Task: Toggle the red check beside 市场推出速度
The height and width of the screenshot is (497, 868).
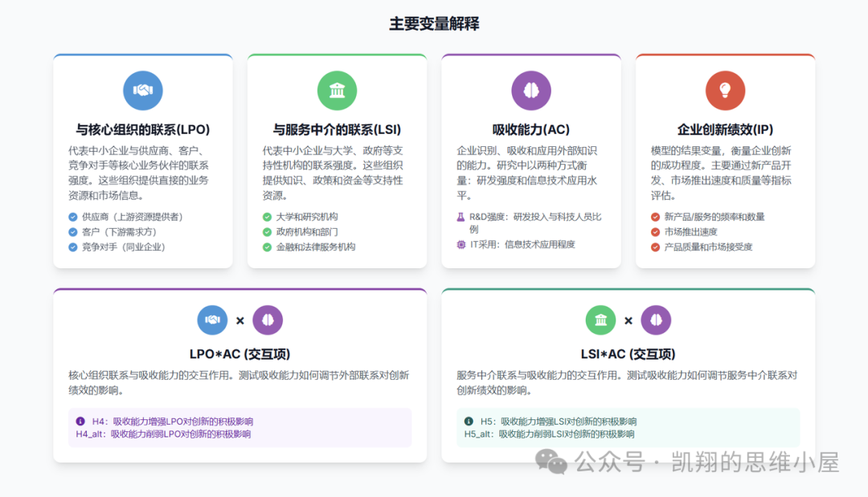Action: click(654, 231)
